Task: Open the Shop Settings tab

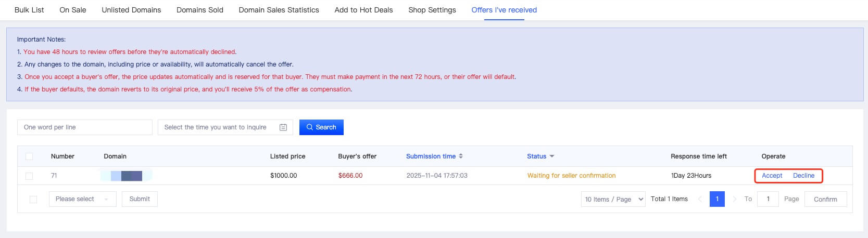Action: 432,10
